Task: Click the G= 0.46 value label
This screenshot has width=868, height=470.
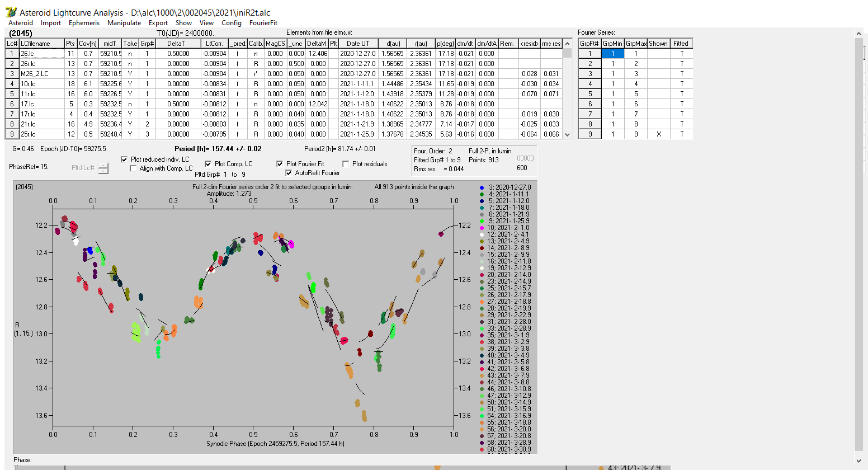Action: pyautogui.click(x=23, y=149)
